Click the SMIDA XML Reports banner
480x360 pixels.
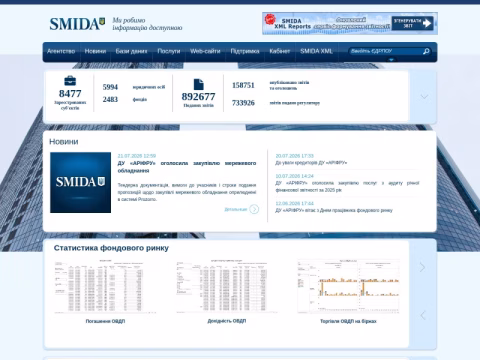tap(350, 23)
